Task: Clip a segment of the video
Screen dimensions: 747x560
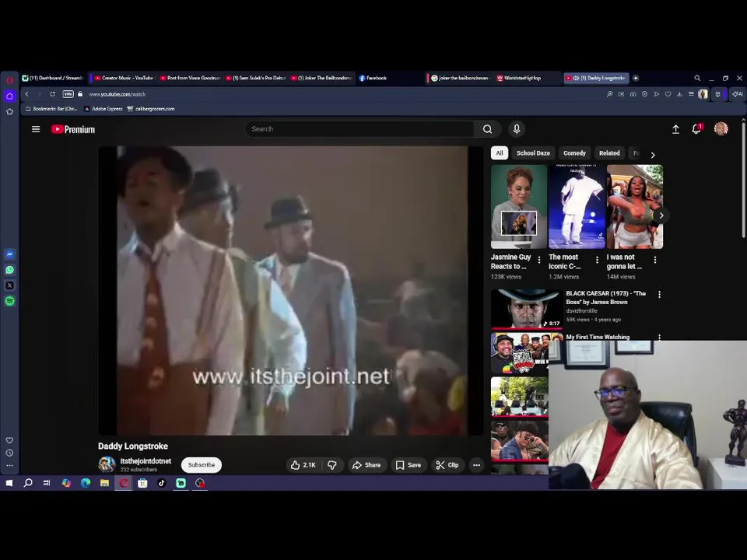Action: [447, 465]
